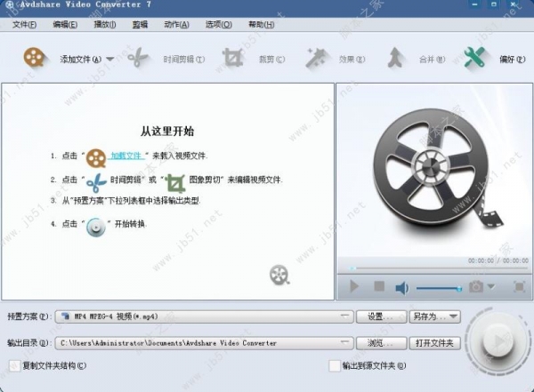Expand the snapshot dropdown arrow
Screen dimensions: 534x392
(490, 286)
